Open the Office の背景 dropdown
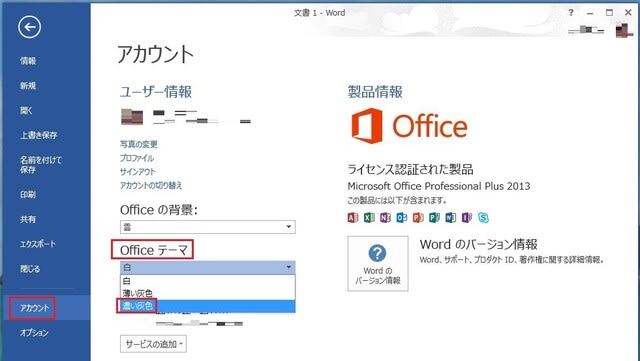640x361 pixels. 208,227
